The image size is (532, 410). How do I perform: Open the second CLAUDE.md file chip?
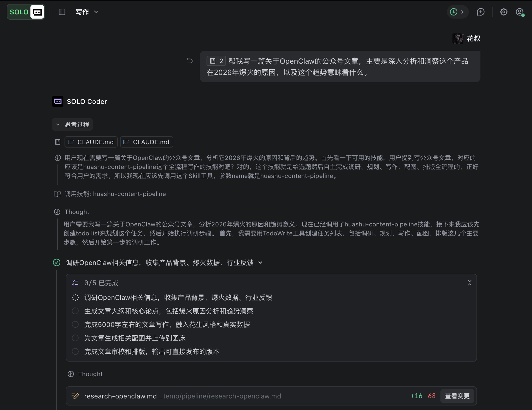146,142
